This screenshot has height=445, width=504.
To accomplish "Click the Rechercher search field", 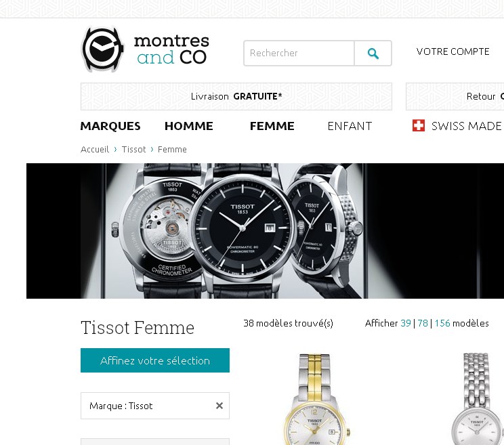I will [299, 54].
